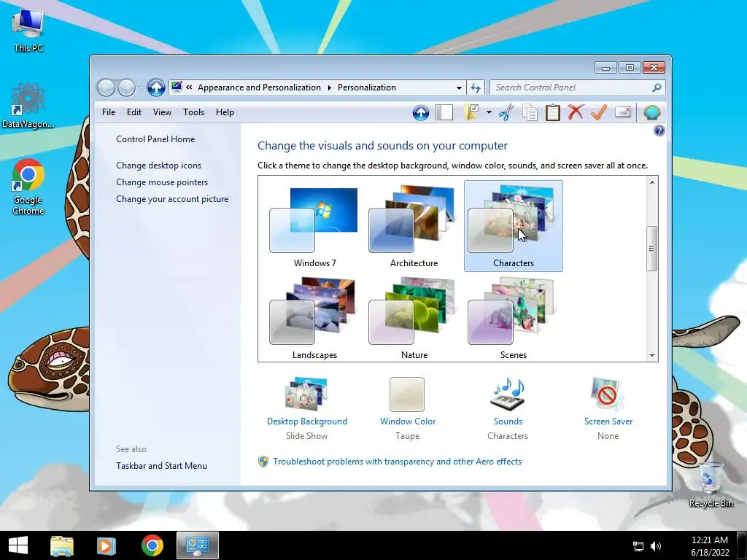747x560 pixels.
Task: Open Taskbar and Start Menu link
Action: coord(161,466)
